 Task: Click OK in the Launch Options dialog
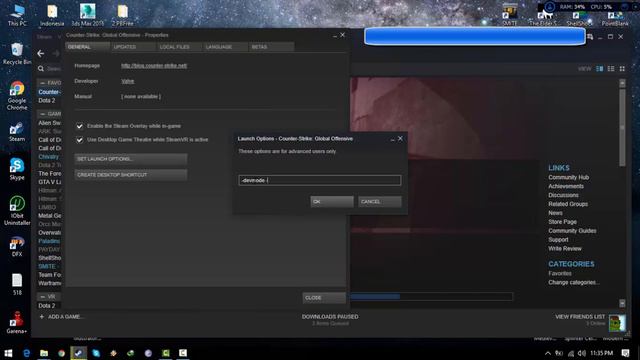[x=332, y=202]
